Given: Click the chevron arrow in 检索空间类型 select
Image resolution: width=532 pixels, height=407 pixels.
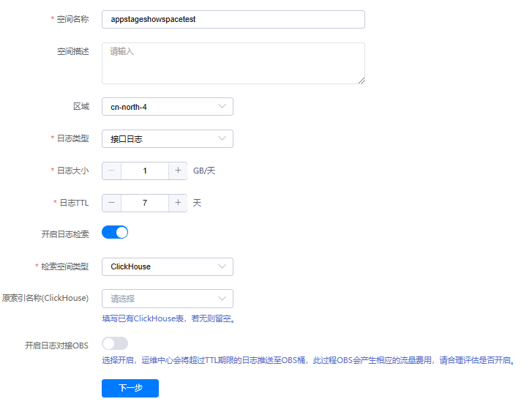Looking at the screenshot, I should click(222, 266).
